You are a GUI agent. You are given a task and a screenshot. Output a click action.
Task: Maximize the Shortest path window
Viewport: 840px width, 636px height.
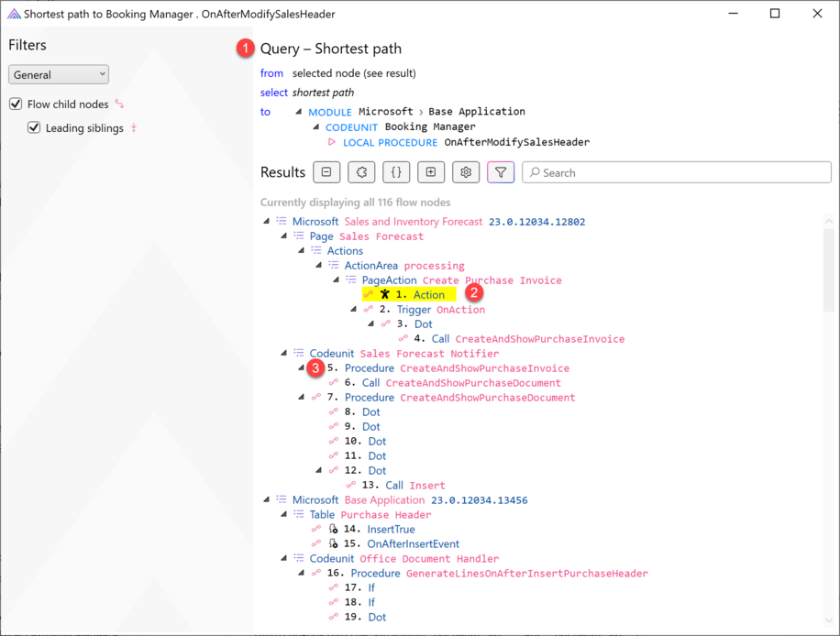pos(775,14)
